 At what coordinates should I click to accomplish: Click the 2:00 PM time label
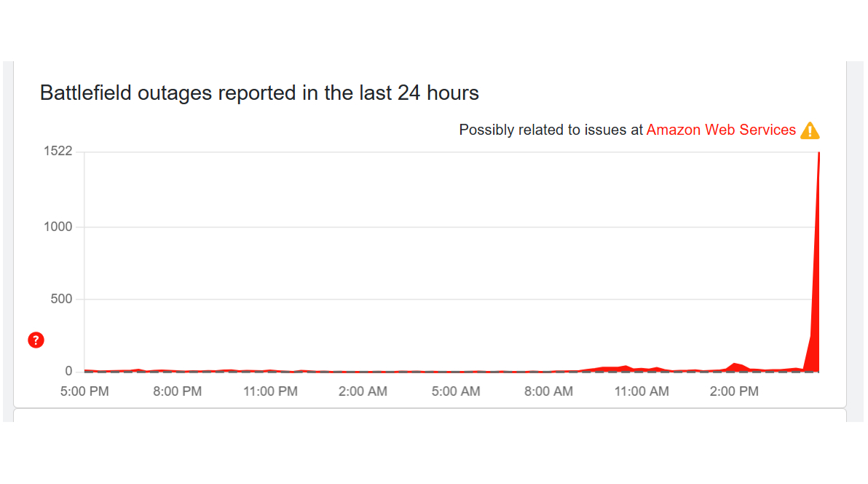tap(734, 391)
